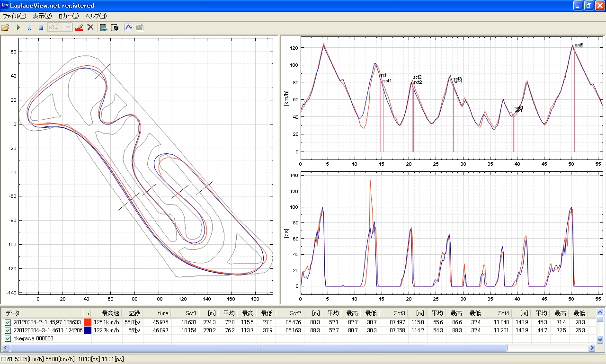Open the ファイル(F) menu
This screenshot has height=364, width=606.
click(x=15, y=16)
